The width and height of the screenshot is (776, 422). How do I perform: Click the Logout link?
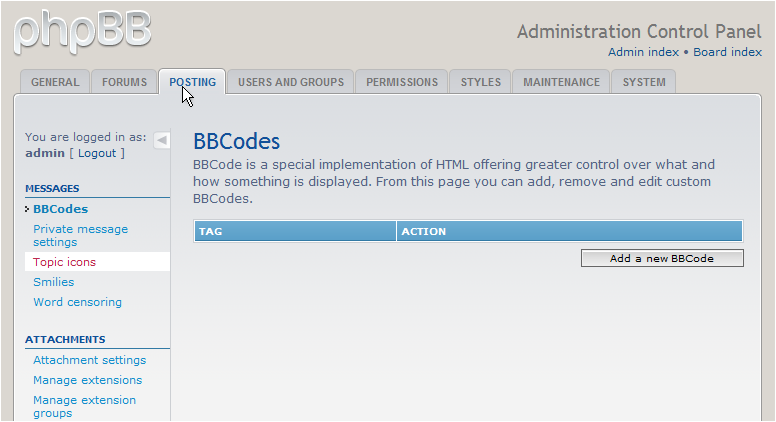97,153
